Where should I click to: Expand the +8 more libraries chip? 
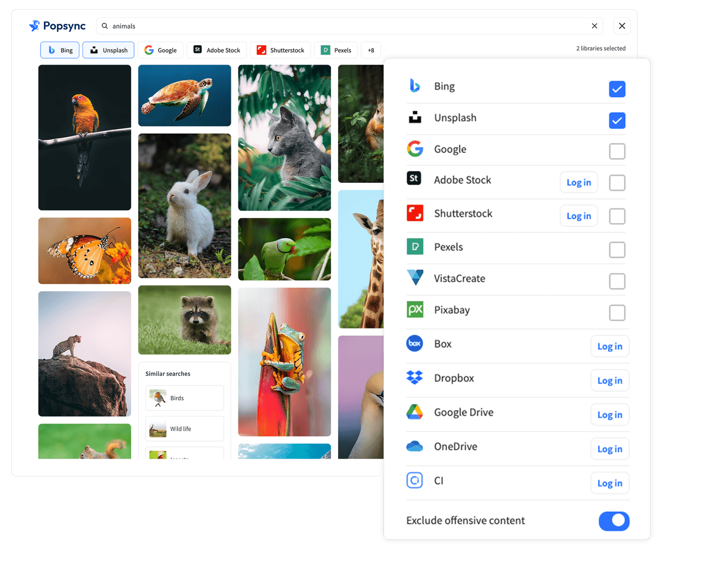click(371, 50)
